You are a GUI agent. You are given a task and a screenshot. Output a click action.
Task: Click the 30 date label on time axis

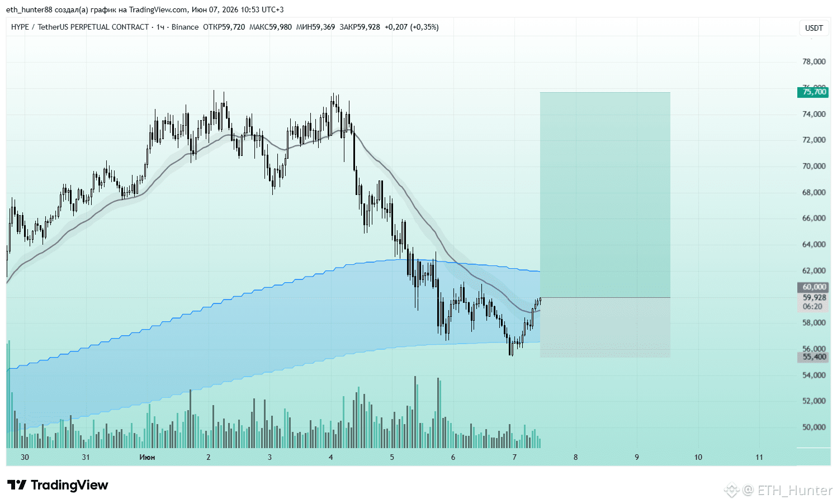pyautogui.click(x=25, y=457)
